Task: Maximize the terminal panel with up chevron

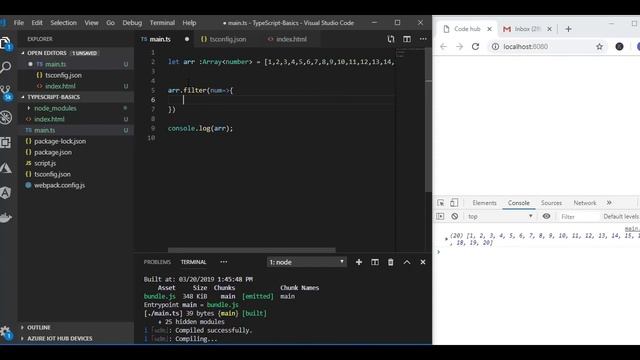Action: click(x=407, y=262)
